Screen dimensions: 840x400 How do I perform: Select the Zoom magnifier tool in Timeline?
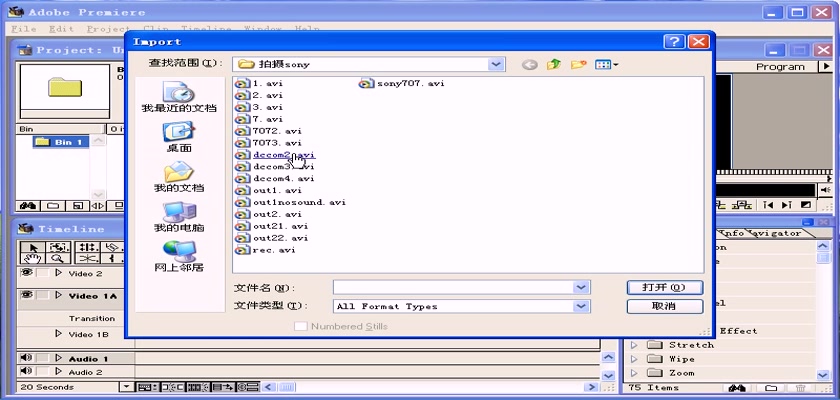tap(59, 259)
